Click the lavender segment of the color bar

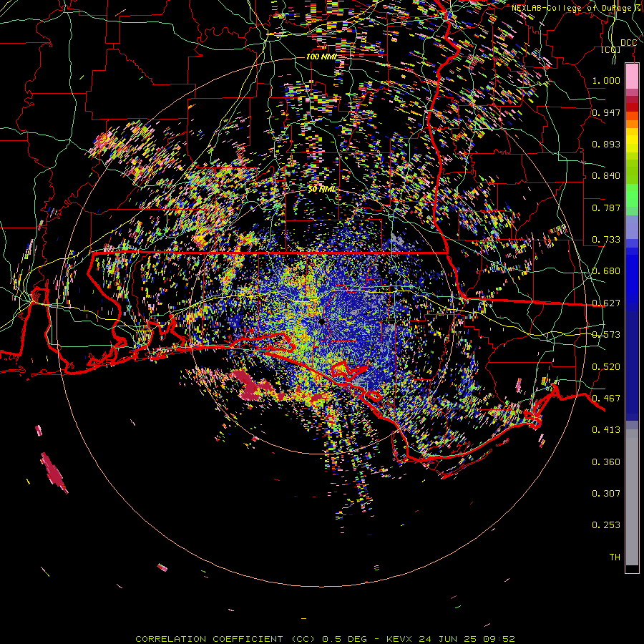coord(632,227)
